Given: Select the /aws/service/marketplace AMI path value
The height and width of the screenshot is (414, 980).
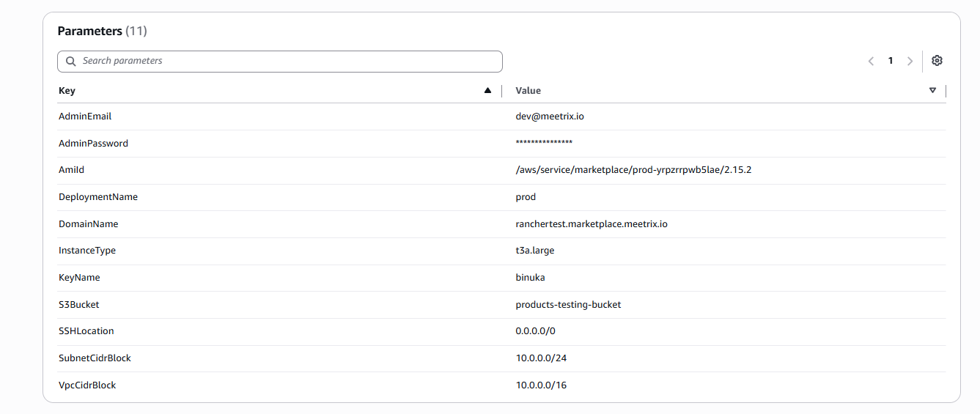Looking at the screenshot, I should point(634,170).
